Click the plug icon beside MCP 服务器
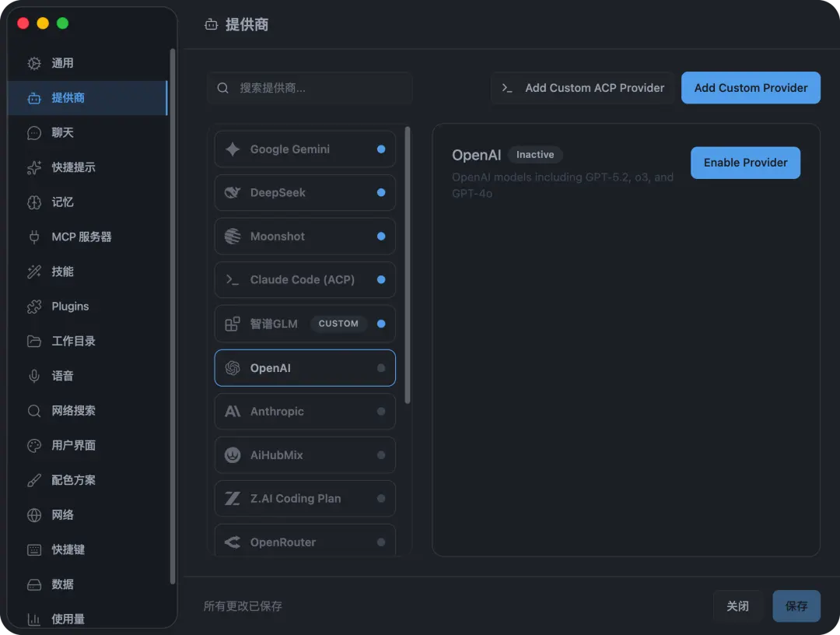The width and height of the screenshot is (840, 635). click(x=34, y=237)
